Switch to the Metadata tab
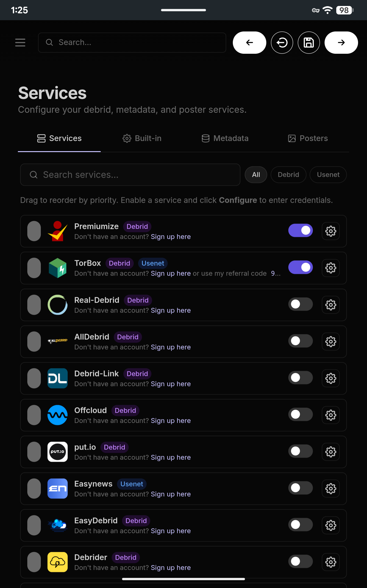This screenshot has width=367, height=588. (x=225, y=139)
